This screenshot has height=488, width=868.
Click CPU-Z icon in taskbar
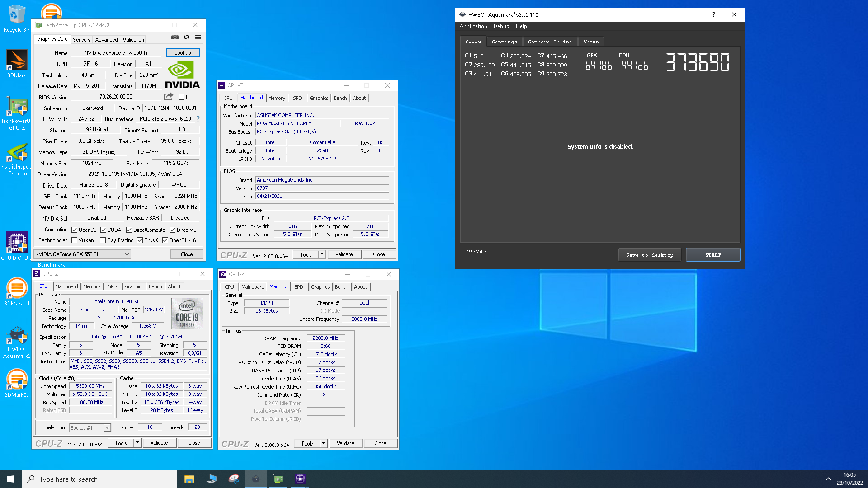tap(300, 479)
